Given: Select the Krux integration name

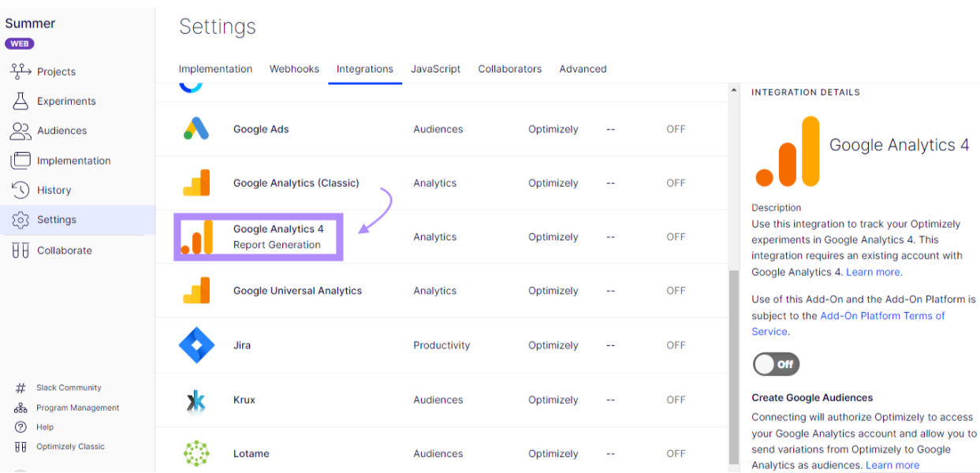Looking at the screenshot, I should click(244, 400).
